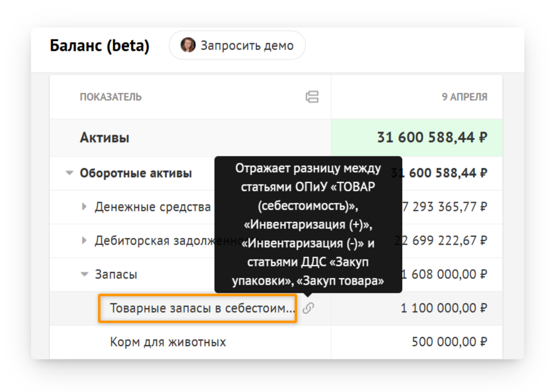Image resolution: width=553 pixels, height=392 pixels.
Task: Click the 9 АПРЕЛЯ column header
Action: click(465, 97)
